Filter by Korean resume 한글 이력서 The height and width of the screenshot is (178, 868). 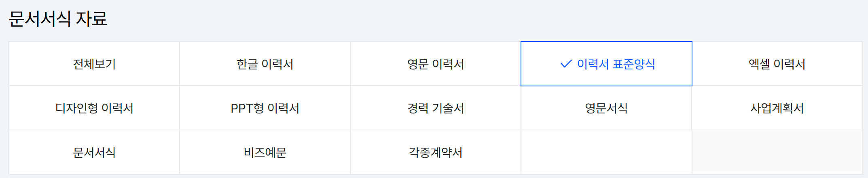[265, 64]
